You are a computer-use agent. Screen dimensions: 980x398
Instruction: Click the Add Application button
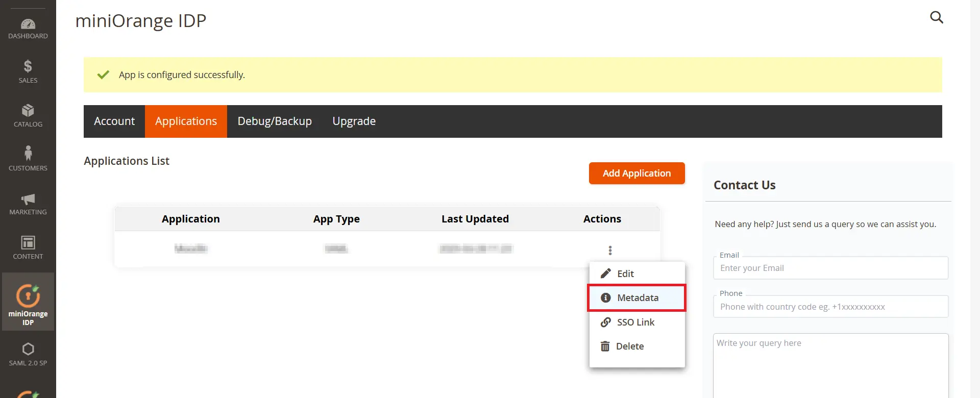tap(636, 173)
